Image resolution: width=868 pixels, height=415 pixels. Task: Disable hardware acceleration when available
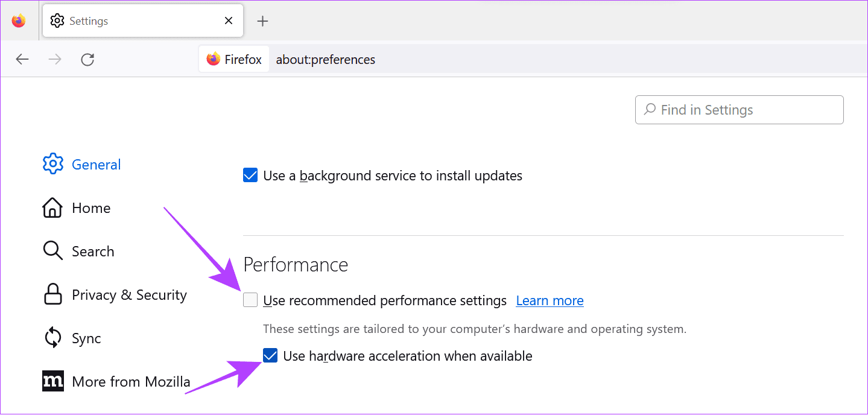pyautogui.click(x=270, y=355)
